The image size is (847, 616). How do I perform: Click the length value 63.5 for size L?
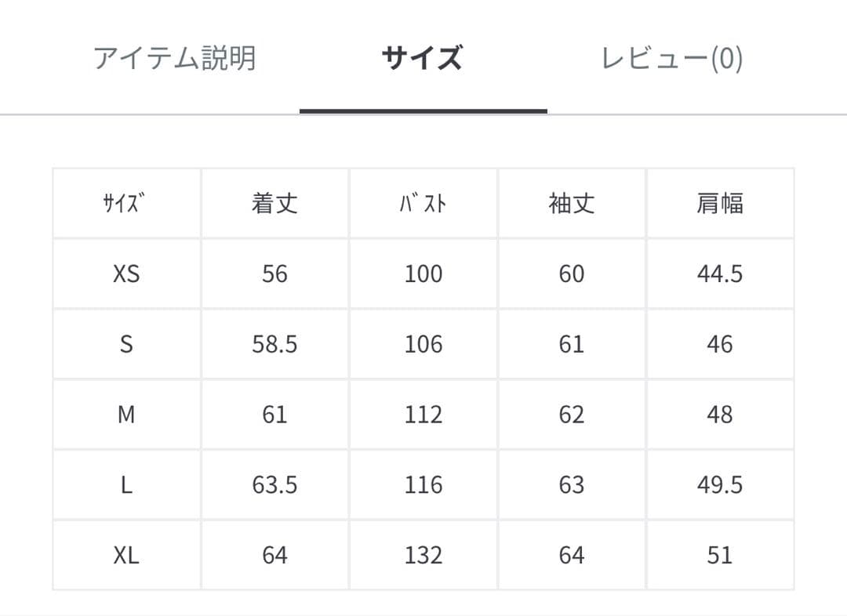click(274, 484)
